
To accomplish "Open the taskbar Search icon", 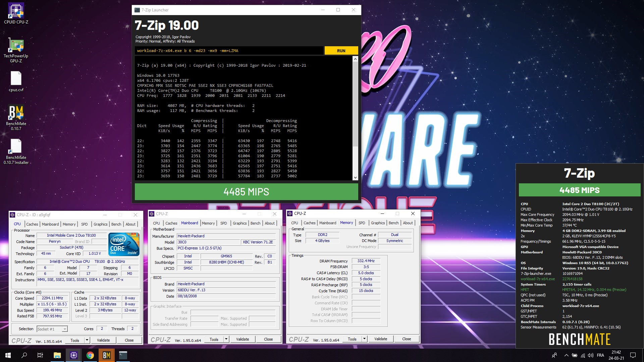I will coord(24,355).
